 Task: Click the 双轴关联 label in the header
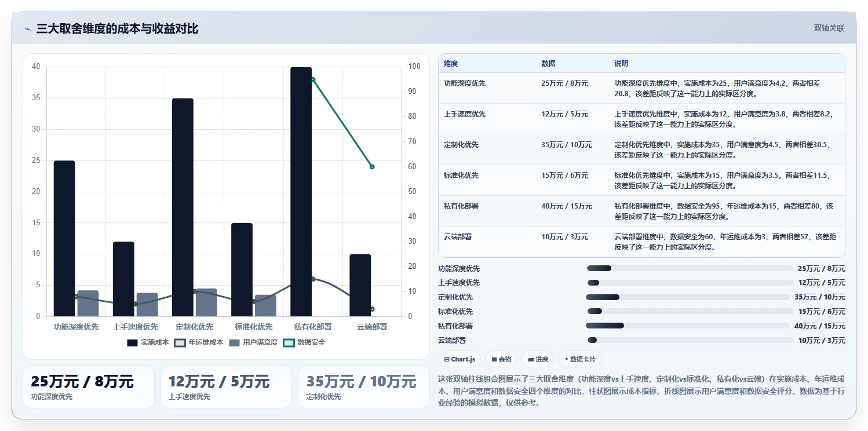click(829, 28)
